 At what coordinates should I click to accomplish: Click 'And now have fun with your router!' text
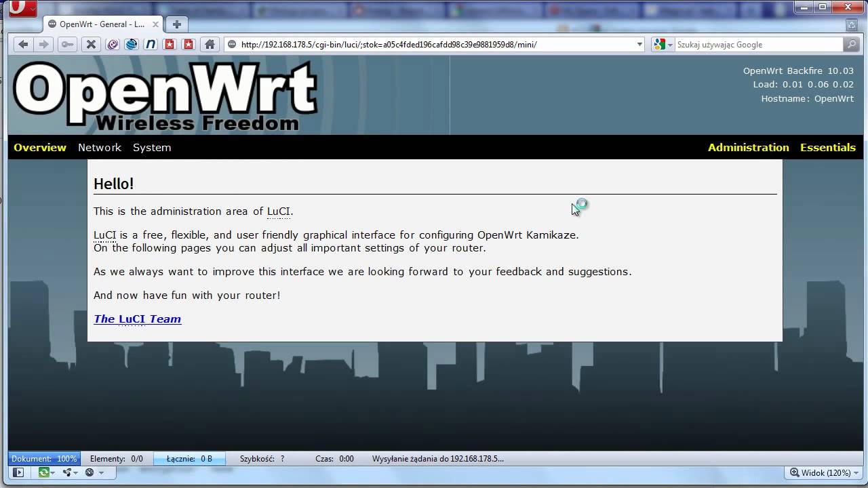(187, 296)
